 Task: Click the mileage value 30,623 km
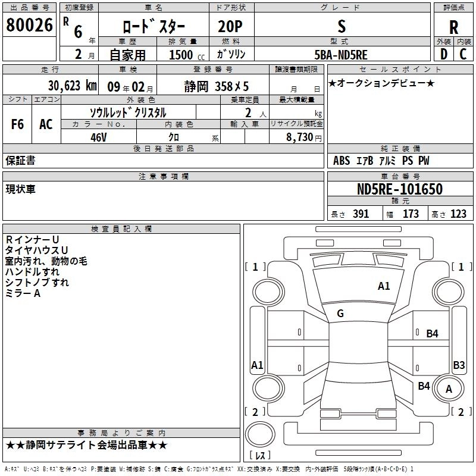(72, 85)
